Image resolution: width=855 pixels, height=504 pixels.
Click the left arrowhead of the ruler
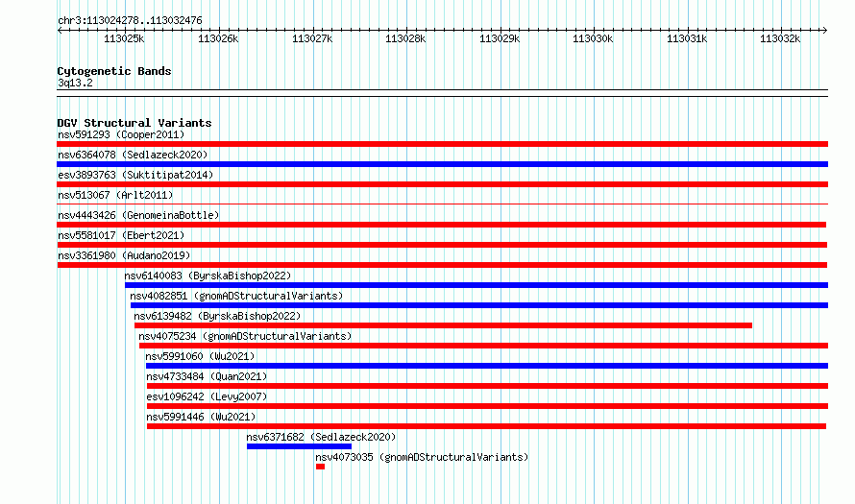pos(60,30)
